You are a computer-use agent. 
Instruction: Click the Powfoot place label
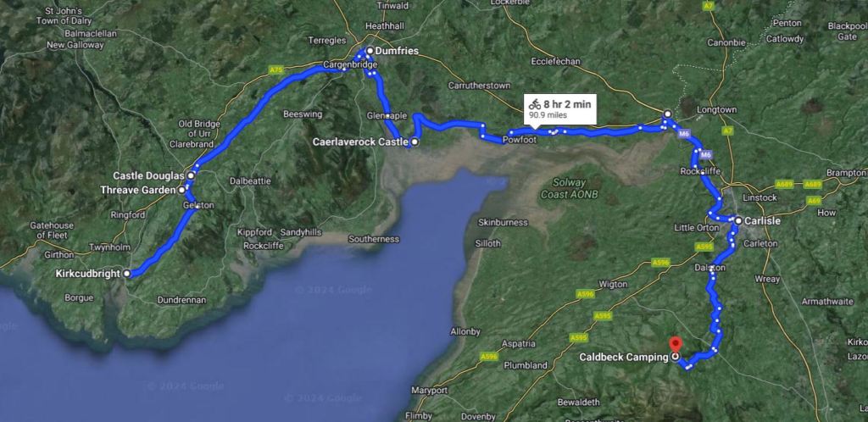(518, 141)
